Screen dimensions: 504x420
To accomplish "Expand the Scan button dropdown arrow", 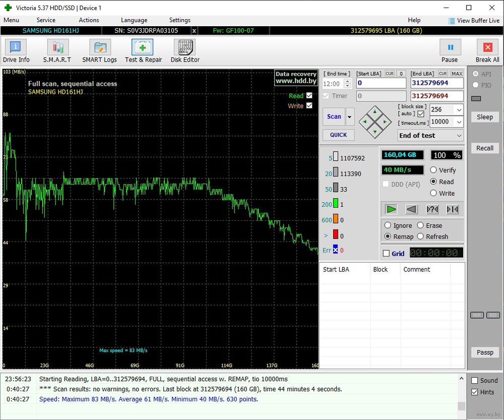I will (350, 117).
